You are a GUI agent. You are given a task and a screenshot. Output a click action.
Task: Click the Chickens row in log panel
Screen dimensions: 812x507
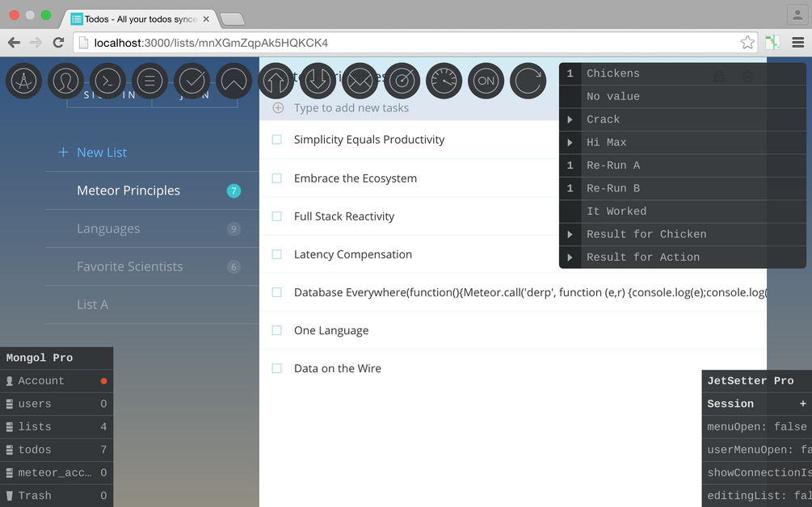click(683, 73)
